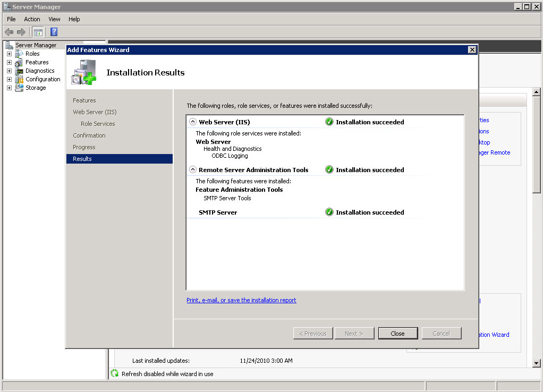
Task: Select the Results wizard step
Action: [x=120, y=159]
